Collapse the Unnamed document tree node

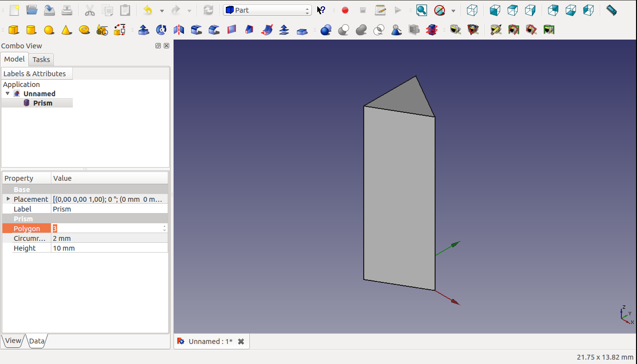pos(7,93)
